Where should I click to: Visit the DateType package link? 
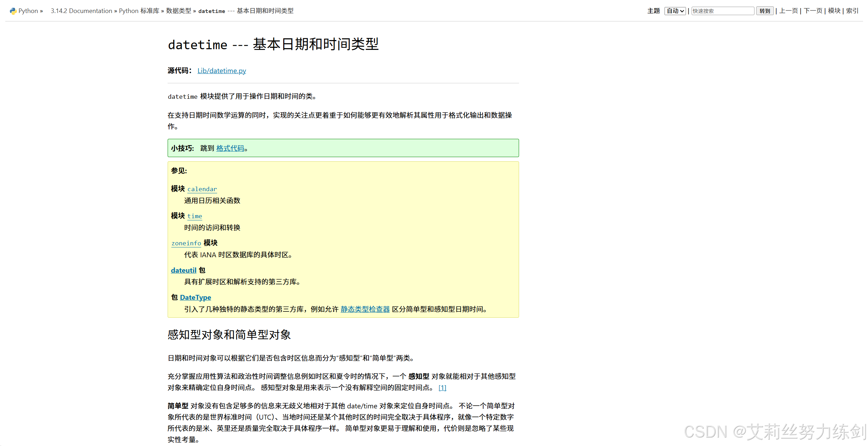(195, 297)
